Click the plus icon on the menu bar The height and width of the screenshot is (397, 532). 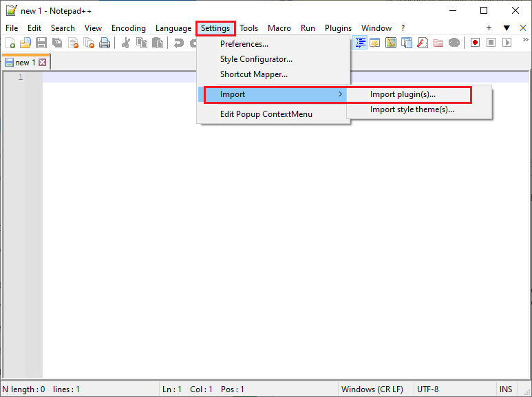coord(489,28)
